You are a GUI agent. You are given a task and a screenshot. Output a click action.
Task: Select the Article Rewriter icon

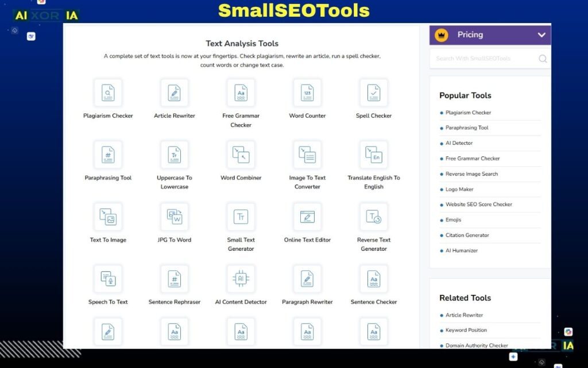(x=174, y=93)
